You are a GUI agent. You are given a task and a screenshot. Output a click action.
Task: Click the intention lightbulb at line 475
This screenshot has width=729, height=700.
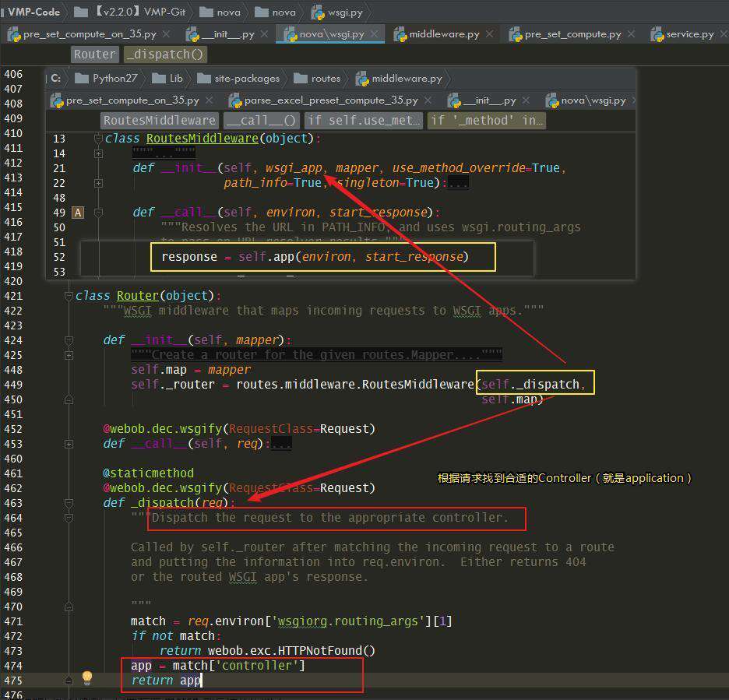click(x=87, y=678)
